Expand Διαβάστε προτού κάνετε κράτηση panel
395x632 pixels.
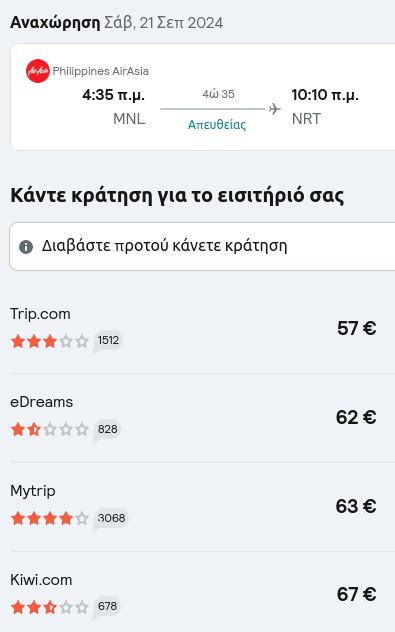pos(202,246)
